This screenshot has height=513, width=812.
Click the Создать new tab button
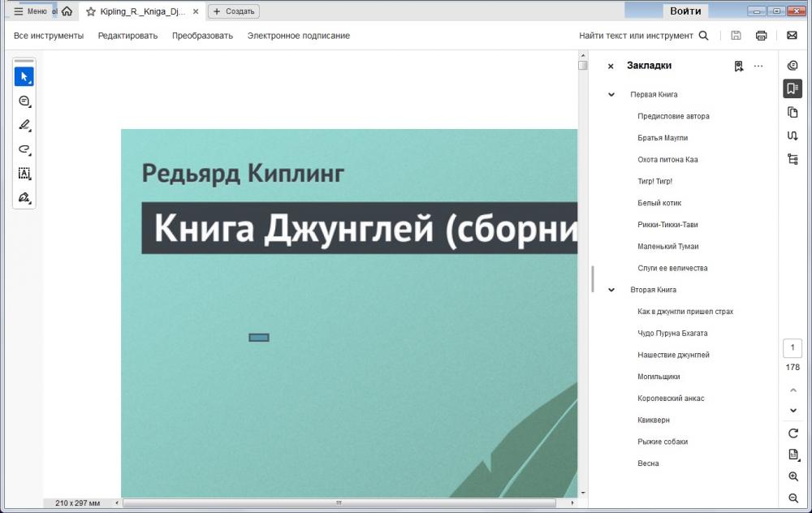click(234, 11)
